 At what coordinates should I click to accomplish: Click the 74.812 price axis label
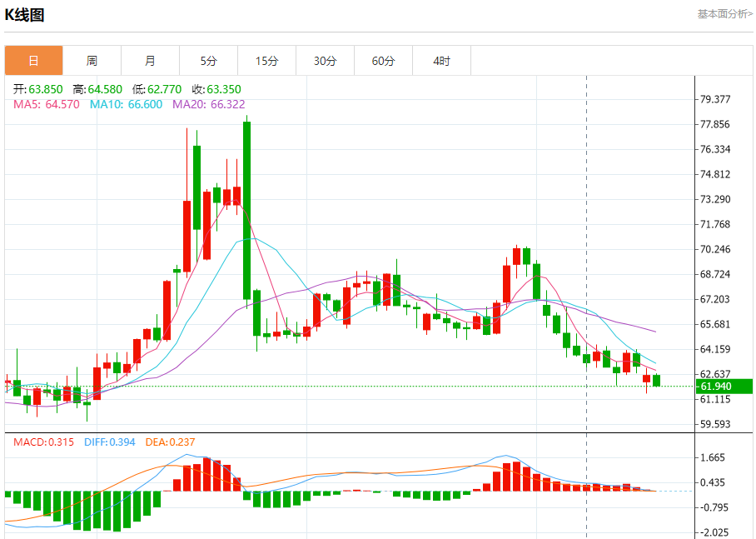click(715, 174)
